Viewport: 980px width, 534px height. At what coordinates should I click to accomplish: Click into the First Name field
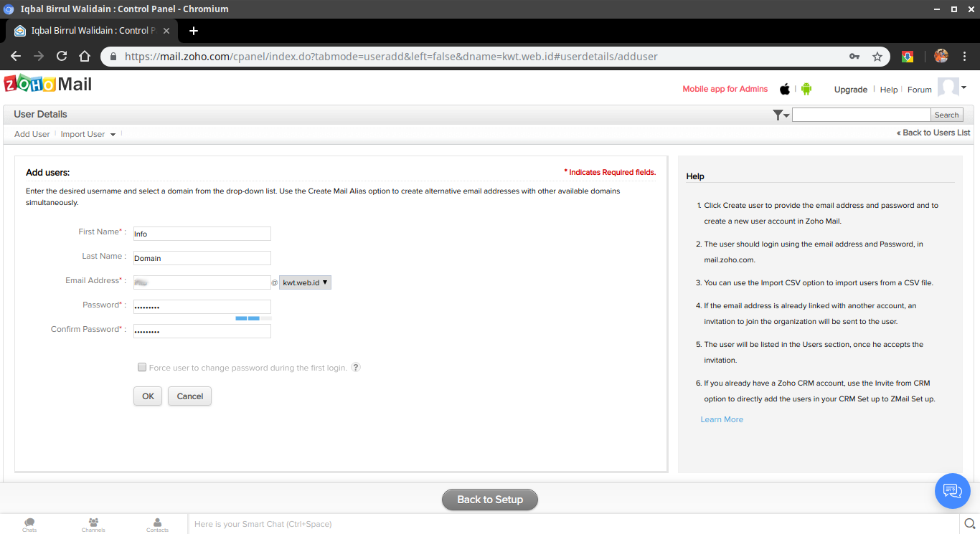tap(202, 234)
